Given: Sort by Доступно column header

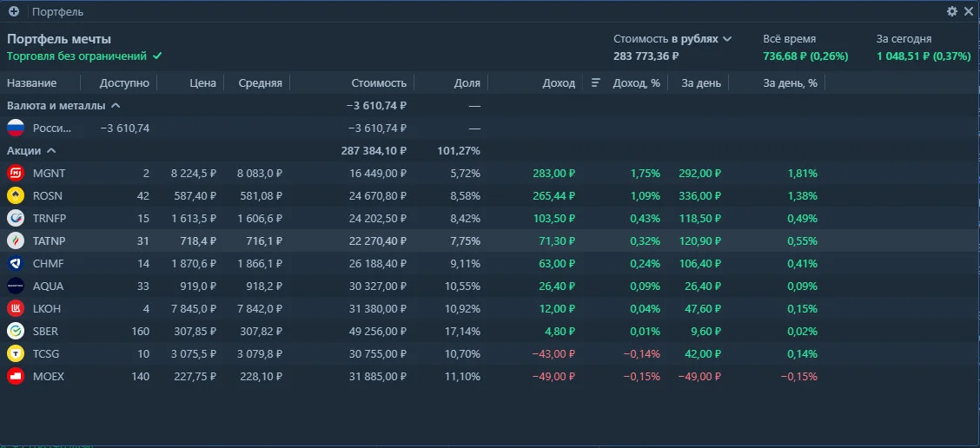Looking at the screenshot, I should tap(124, 83).
